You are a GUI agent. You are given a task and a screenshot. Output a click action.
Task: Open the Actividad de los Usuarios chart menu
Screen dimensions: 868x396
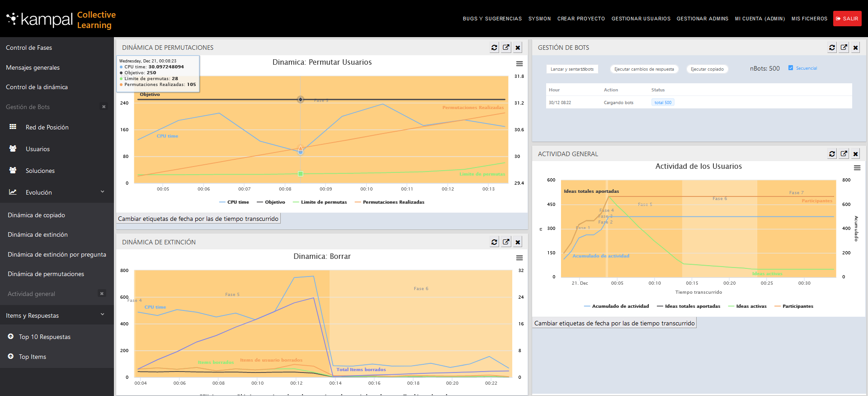[857, 168]
